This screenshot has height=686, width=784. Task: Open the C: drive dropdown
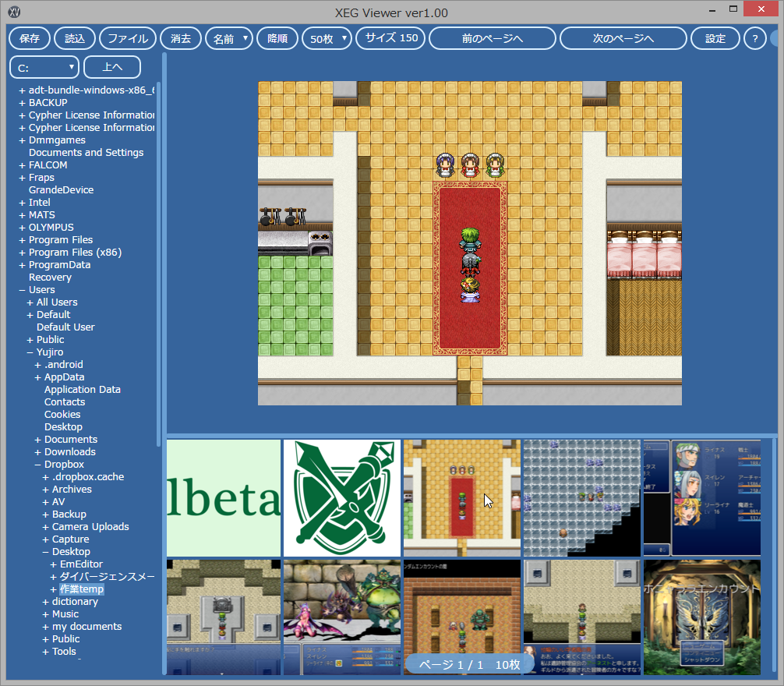44,68
